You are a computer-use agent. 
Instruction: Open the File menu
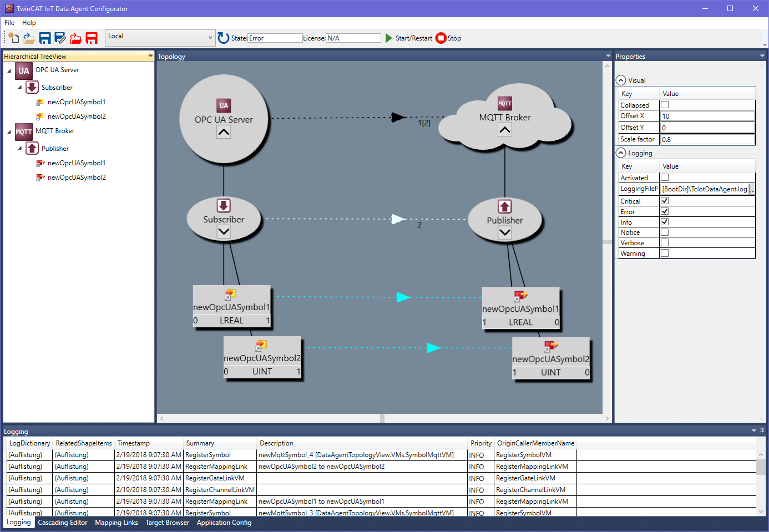[x=9, y=23]
